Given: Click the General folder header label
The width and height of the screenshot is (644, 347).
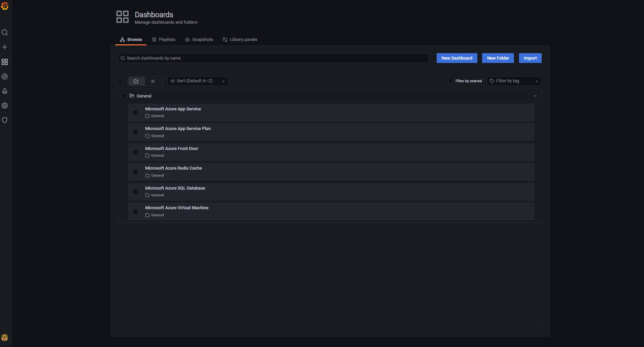Looking at the screenshot, I should coord(144,96).
